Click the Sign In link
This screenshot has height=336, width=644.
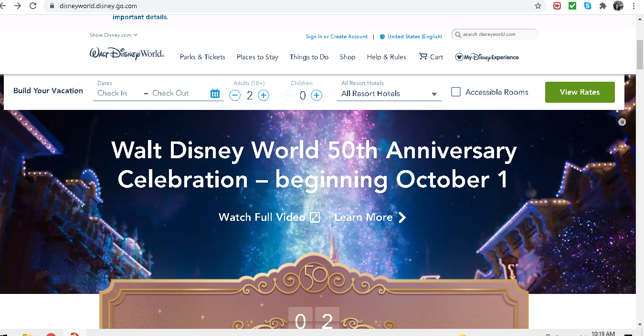tap(314, 37)
